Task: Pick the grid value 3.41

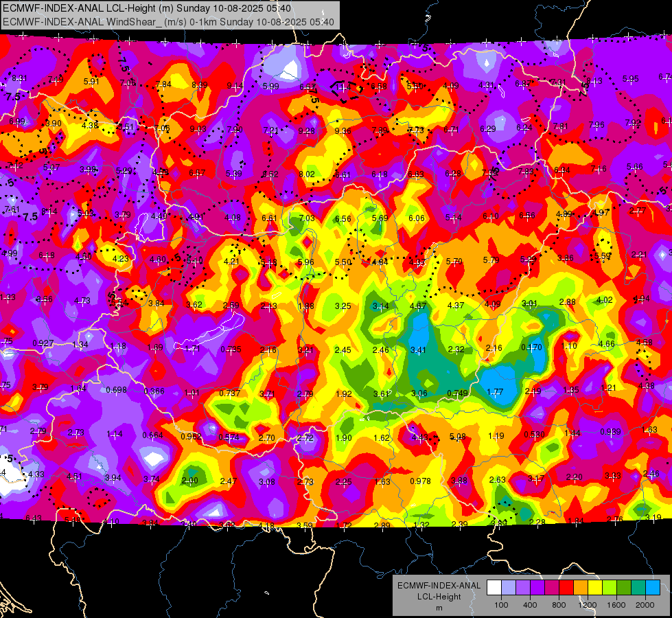Action: [418, 350]
